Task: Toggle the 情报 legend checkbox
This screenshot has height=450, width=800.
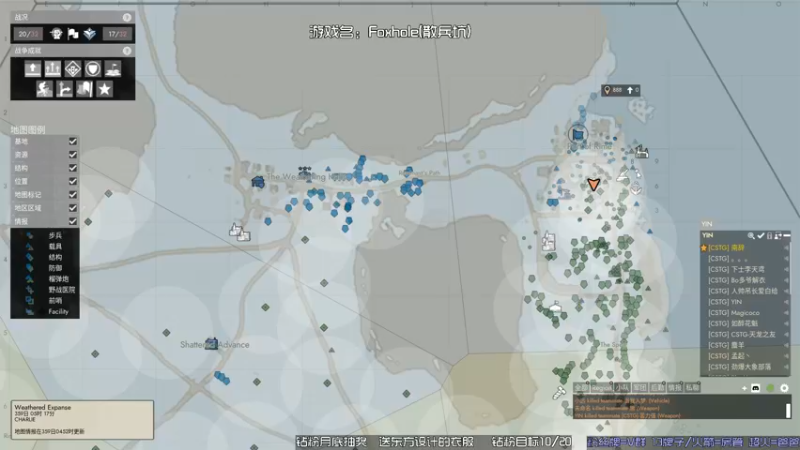Action: 73,221
